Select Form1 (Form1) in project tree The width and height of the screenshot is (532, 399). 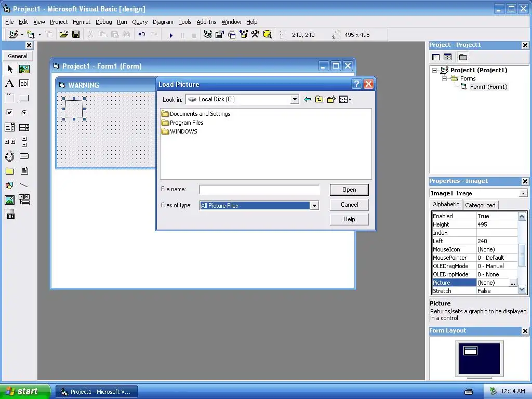pos(488,87)
